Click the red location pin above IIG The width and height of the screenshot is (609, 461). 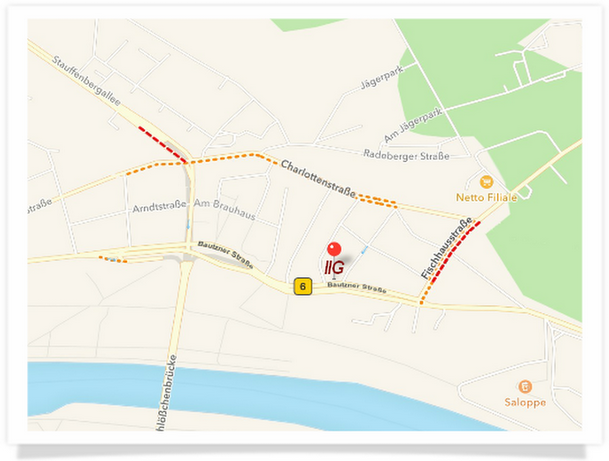click(334, 249)
